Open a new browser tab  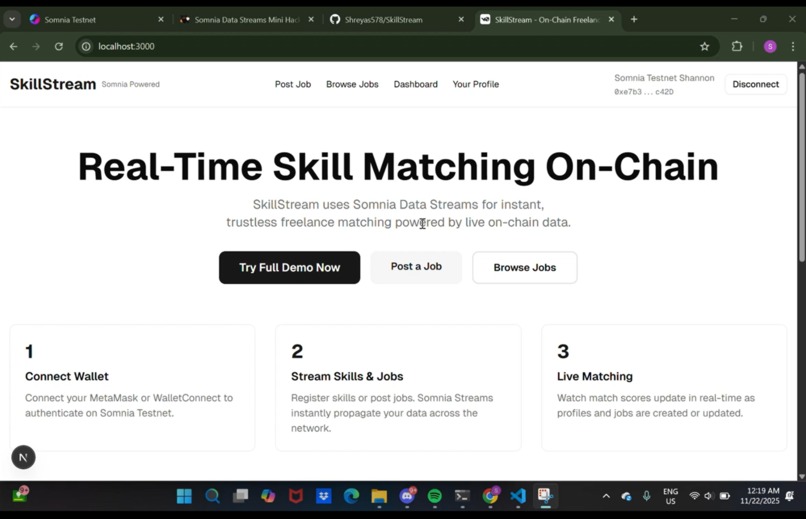pyautogui.click(x=634, y=20)
